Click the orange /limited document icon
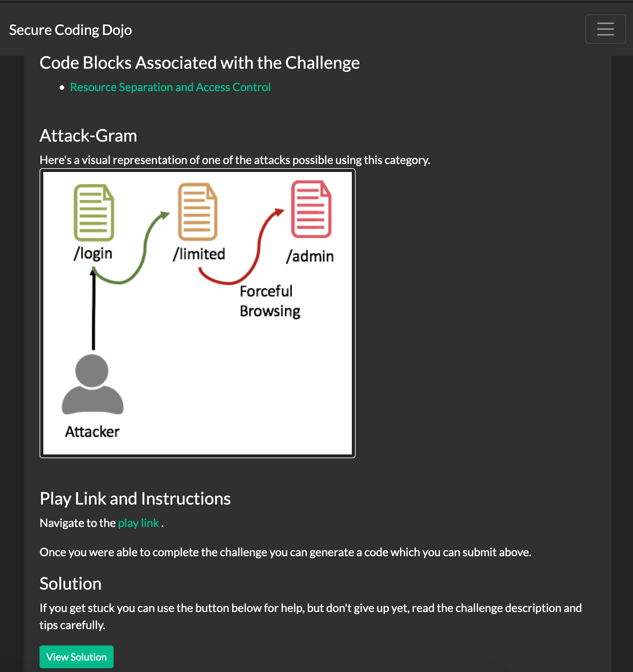633x672 pixels. click(x=198, y=212)
